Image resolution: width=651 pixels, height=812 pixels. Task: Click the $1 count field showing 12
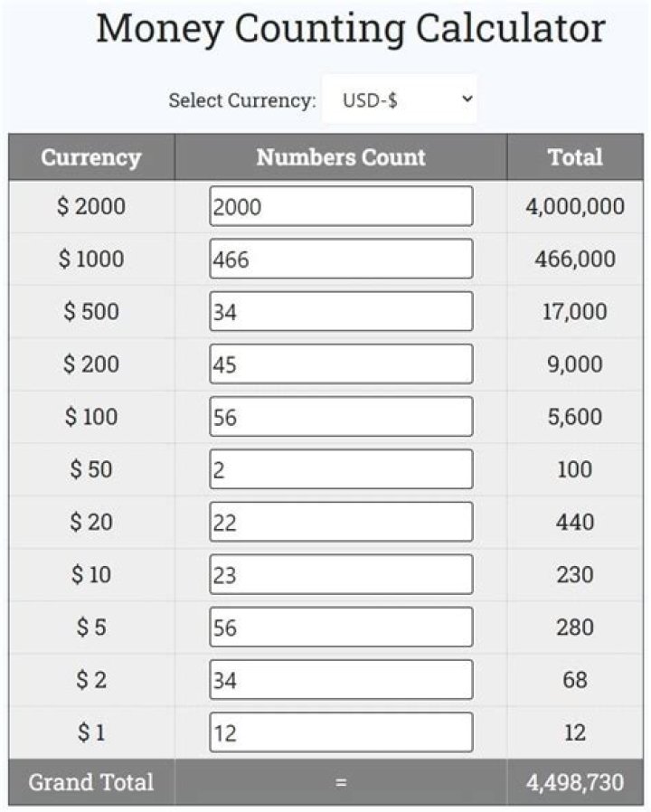pyautogui.click(x=341, y=732)
